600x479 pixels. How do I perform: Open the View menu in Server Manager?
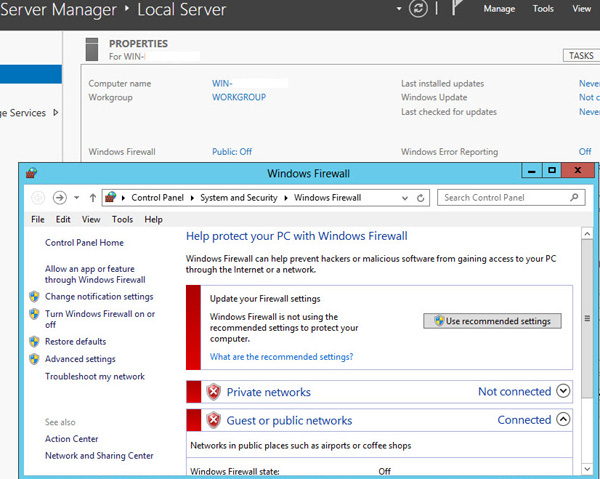pos(582,9)
